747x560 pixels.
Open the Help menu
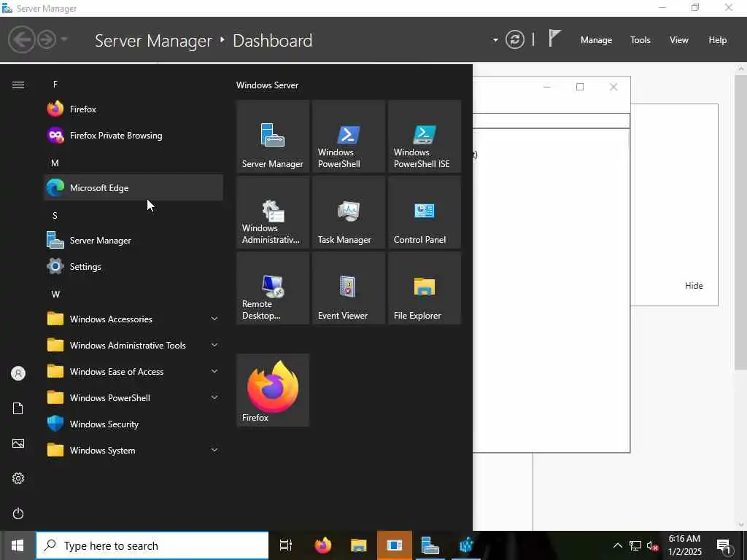(718, 40)
